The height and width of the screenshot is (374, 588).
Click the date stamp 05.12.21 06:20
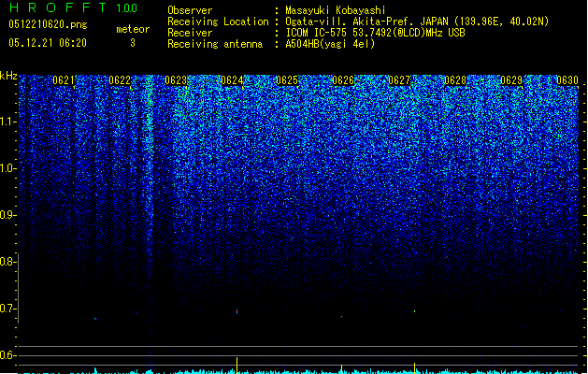pyautogui.click(x=48, y=43)
